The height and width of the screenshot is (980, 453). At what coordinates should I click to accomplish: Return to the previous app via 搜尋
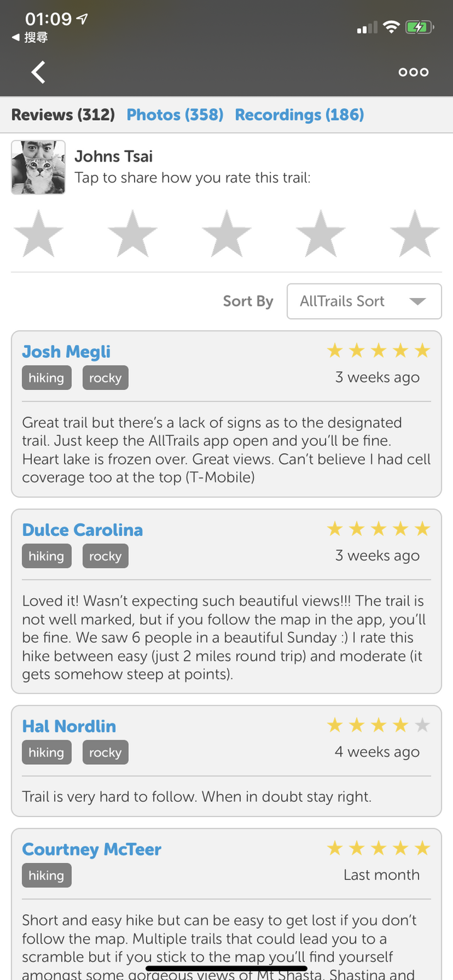(x=30, y=38)
